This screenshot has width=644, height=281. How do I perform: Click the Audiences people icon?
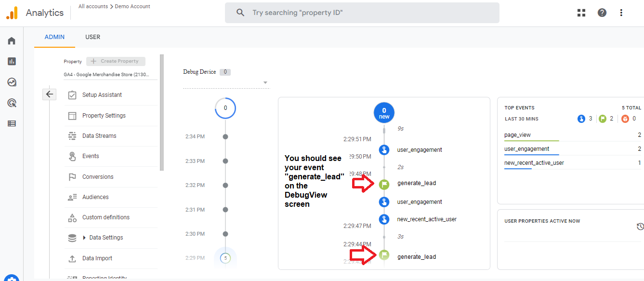click(72, 197)
